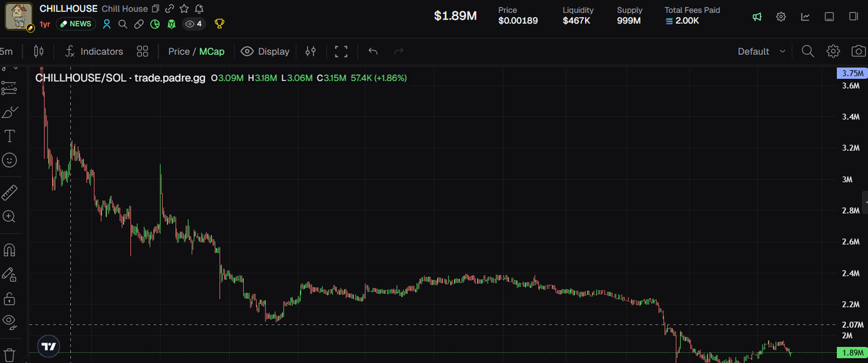Click the eye watchers badge showing 4

(x=194, y=24)
